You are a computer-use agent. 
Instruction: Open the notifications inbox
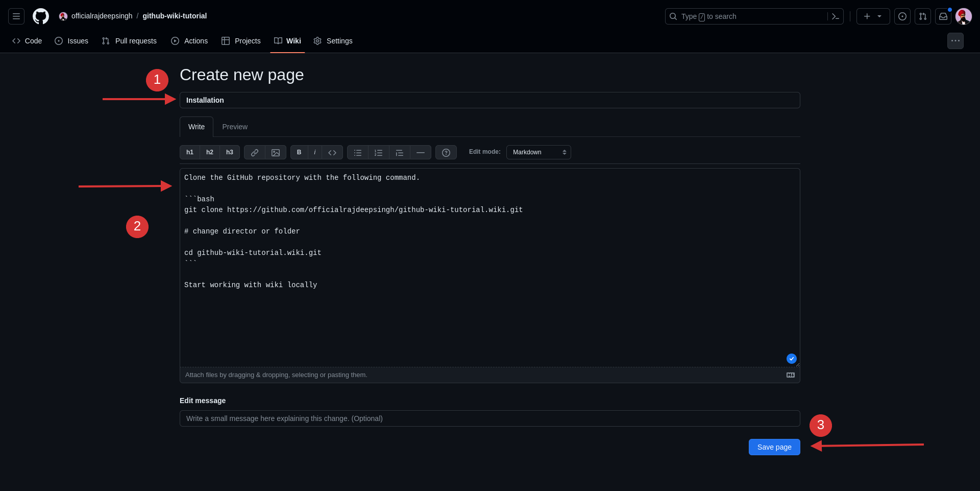coord(943,16)
